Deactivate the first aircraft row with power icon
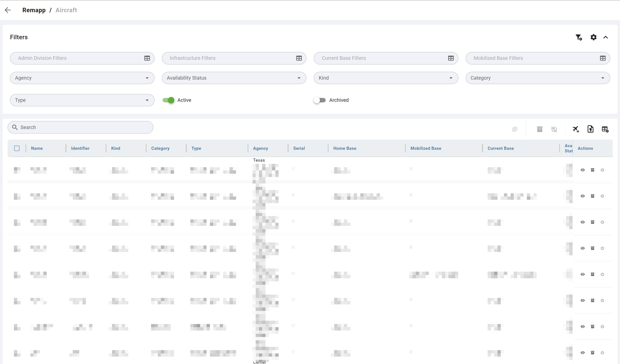The width and height of the screenshot is (620, 364). coord(602,170)
